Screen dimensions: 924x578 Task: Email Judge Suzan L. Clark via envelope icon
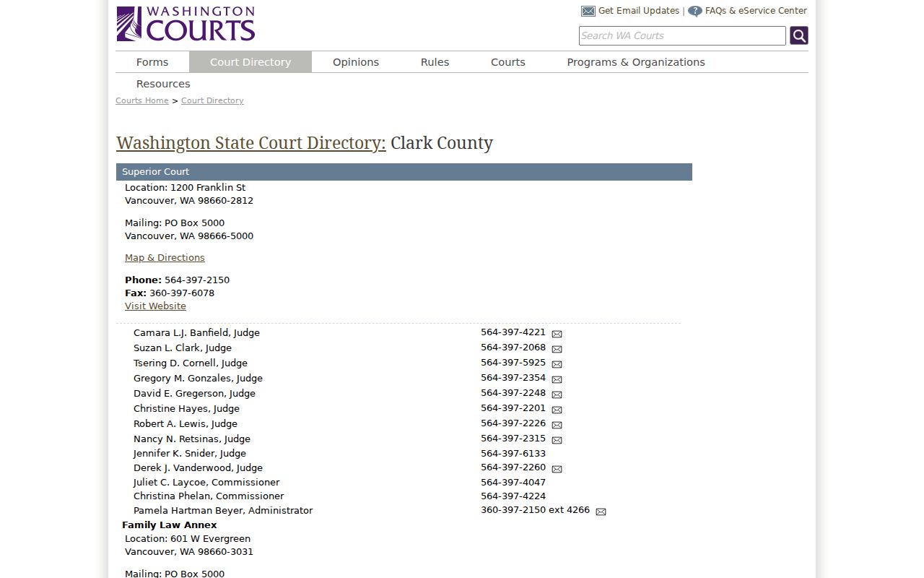(x=557, y=349)
